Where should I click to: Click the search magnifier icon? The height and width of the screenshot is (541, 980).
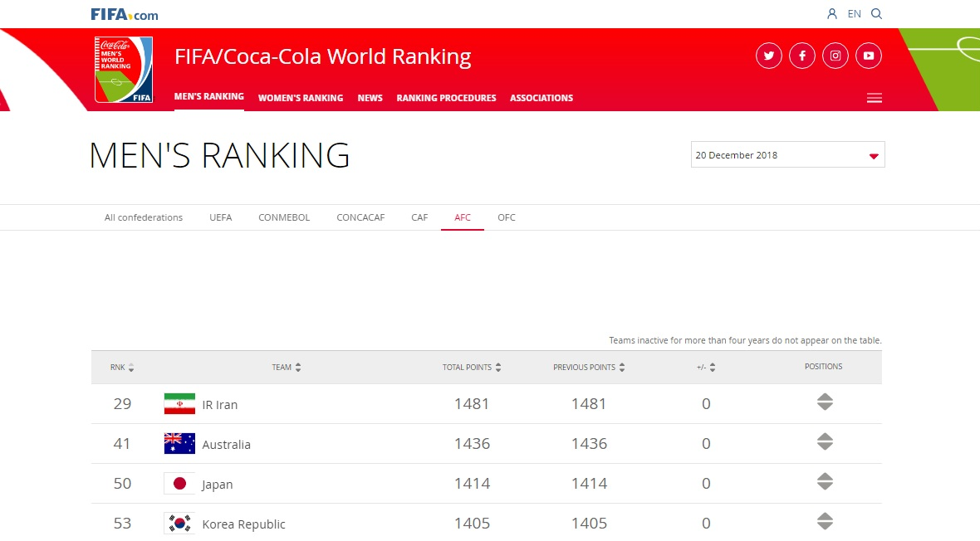876,14
